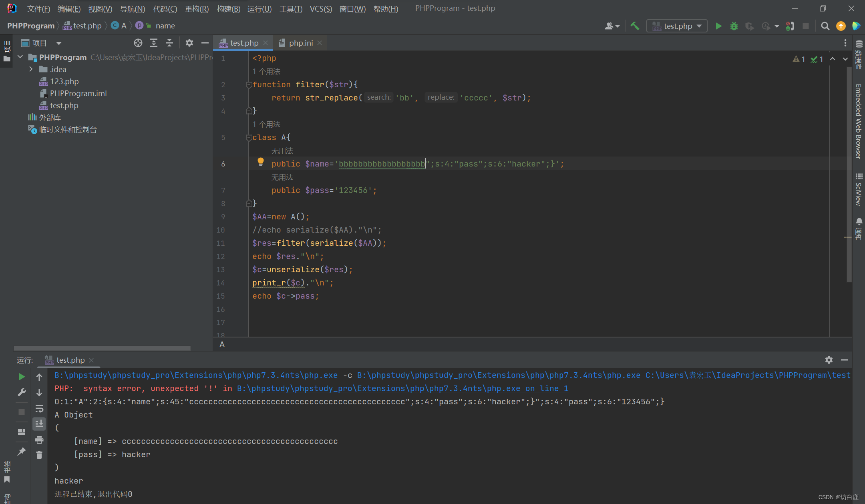Open the 重构(R) menu

197,8
